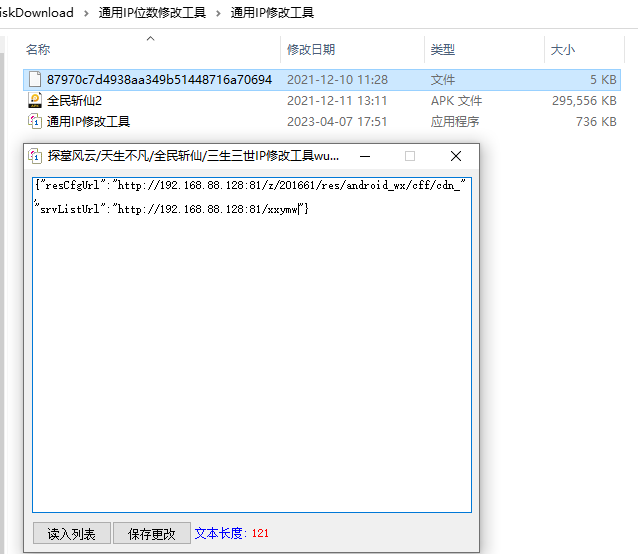Click the resCfgUrl line in the text box

coord(250,185)
